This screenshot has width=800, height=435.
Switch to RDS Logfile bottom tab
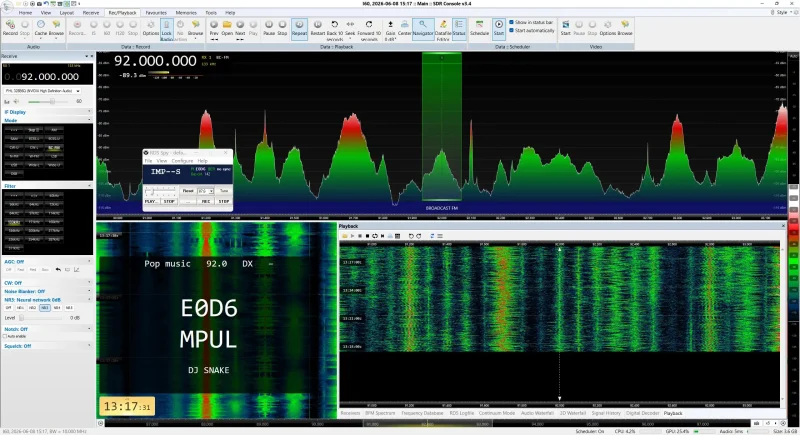[x=462, y=413]
